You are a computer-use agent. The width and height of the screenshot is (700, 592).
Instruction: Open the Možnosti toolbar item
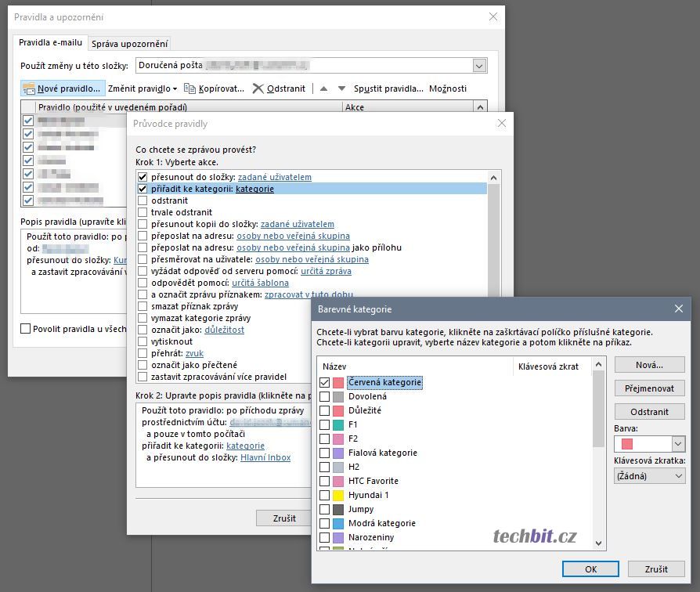click(x=448, y=88)
